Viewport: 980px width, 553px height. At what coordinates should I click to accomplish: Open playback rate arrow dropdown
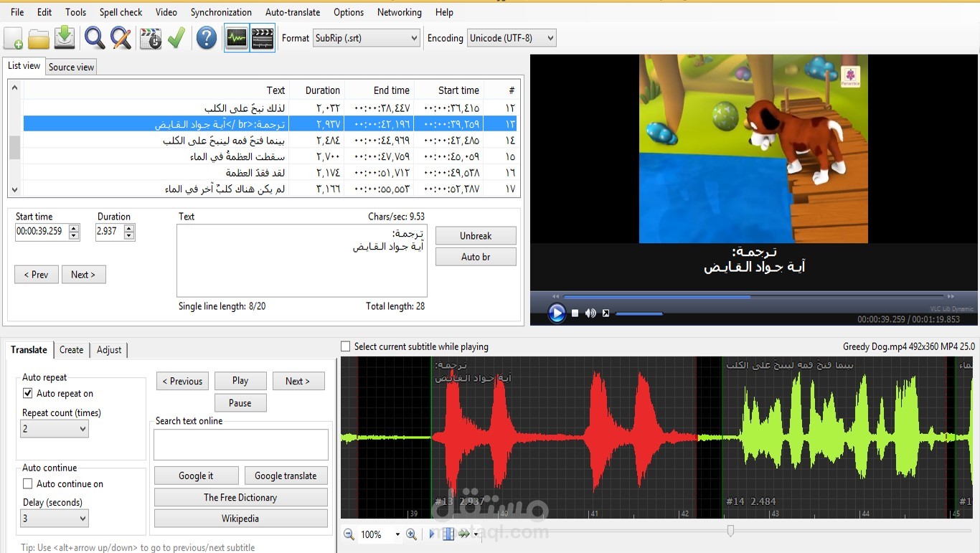[x=476, y=534]
